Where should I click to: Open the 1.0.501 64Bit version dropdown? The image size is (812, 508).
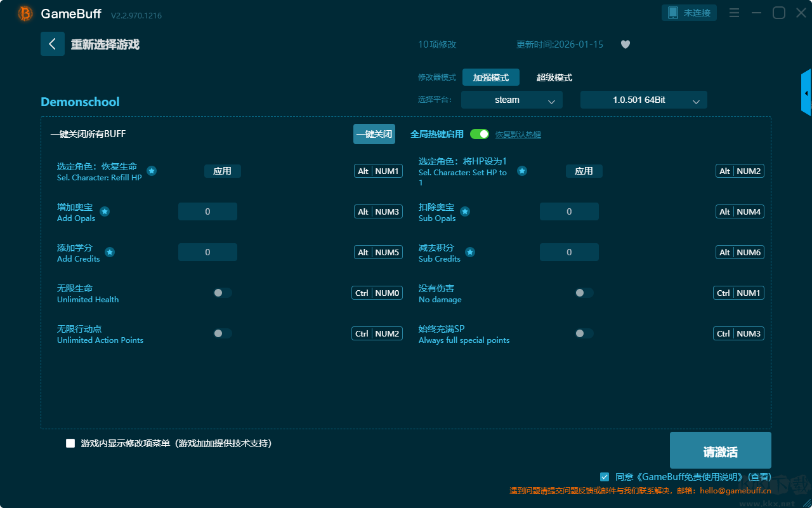tap(643, 100)
